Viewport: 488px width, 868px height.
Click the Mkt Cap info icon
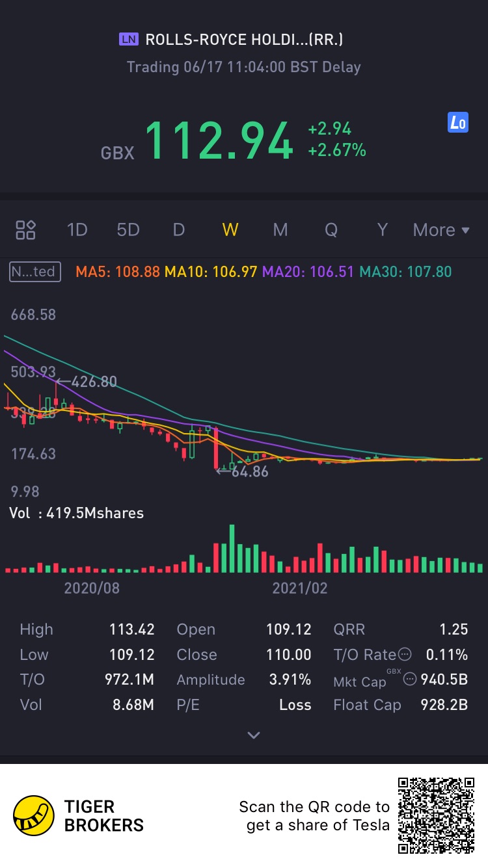[x=410, y=679]
